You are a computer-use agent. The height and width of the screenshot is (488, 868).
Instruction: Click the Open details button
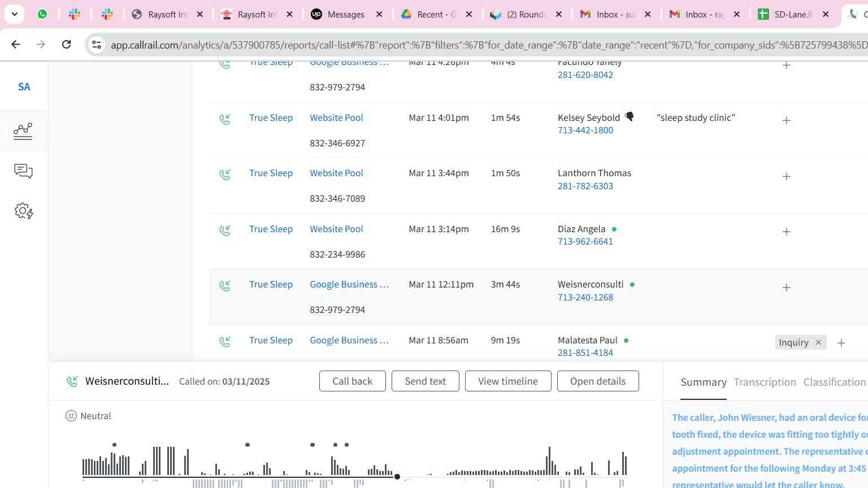click(598, 381)
